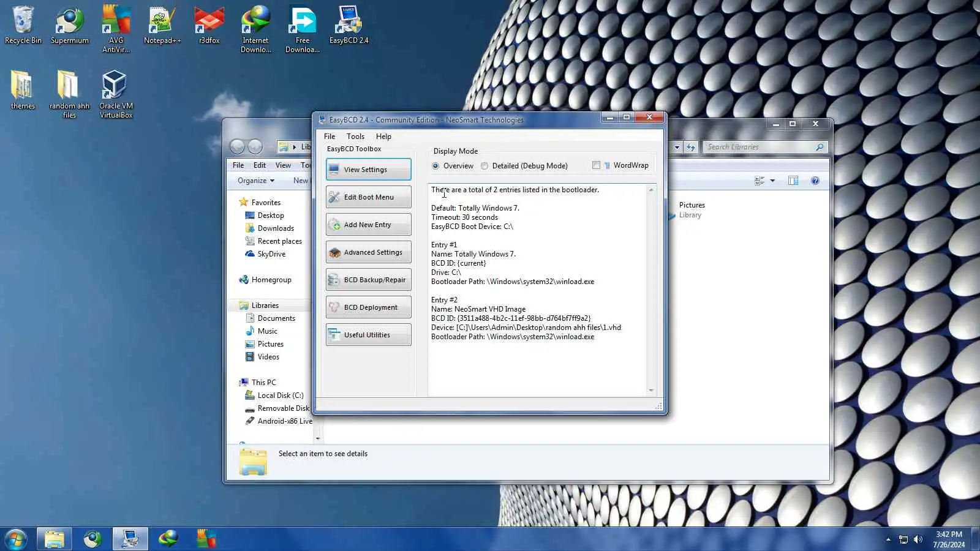Image resolution: width=980 pixels, height=551 pixels.
Task: Select Music library in Explorer sidebar
Action: [x=262, y=331]
